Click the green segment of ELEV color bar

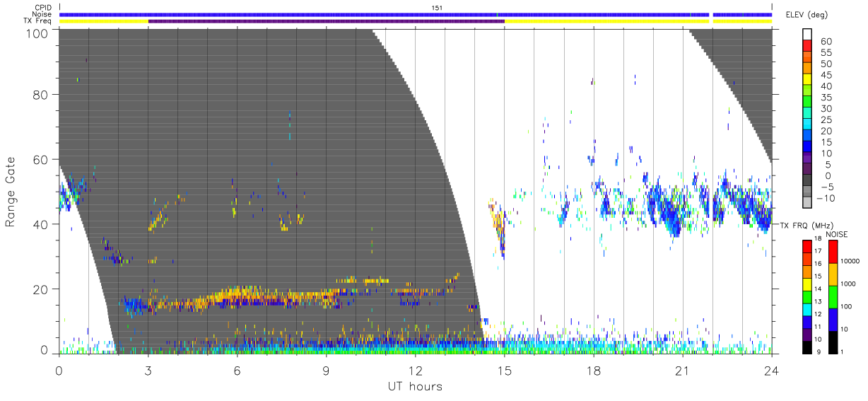(808, 103)
